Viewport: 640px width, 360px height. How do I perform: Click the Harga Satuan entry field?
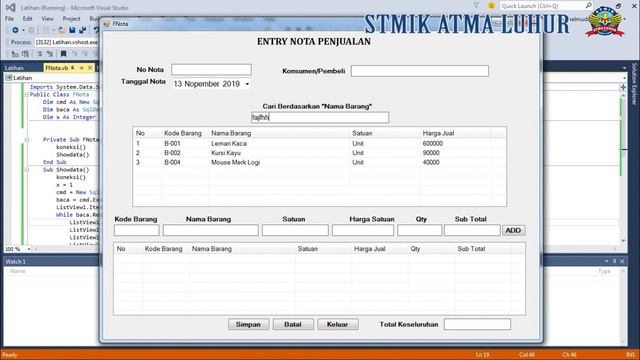click(x=363, y=230)
